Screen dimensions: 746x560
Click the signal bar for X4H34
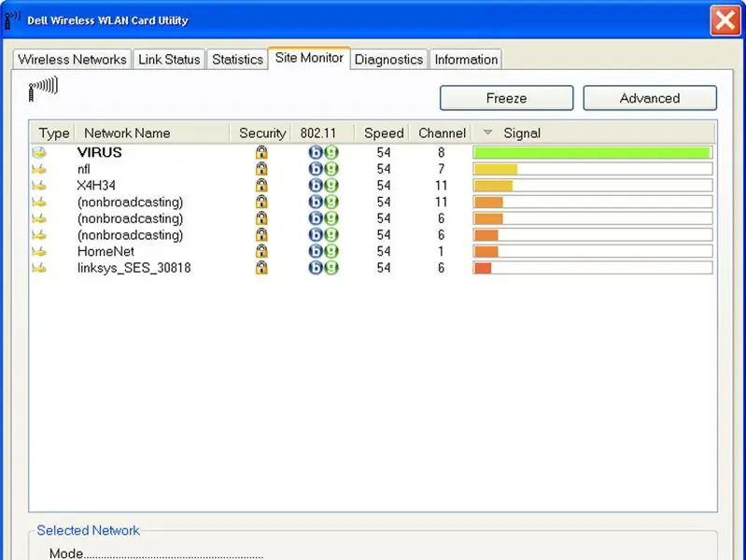[x=493, y=186]
